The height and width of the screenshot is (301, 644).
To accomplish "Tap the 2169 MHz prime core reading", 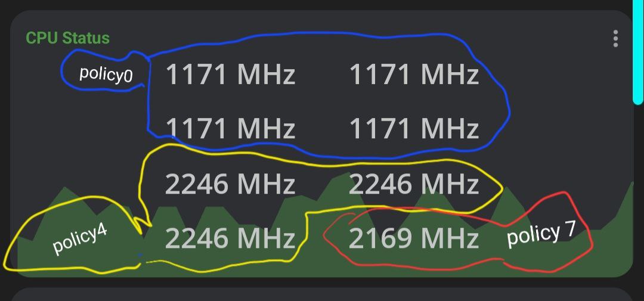I will pos(414,238).
